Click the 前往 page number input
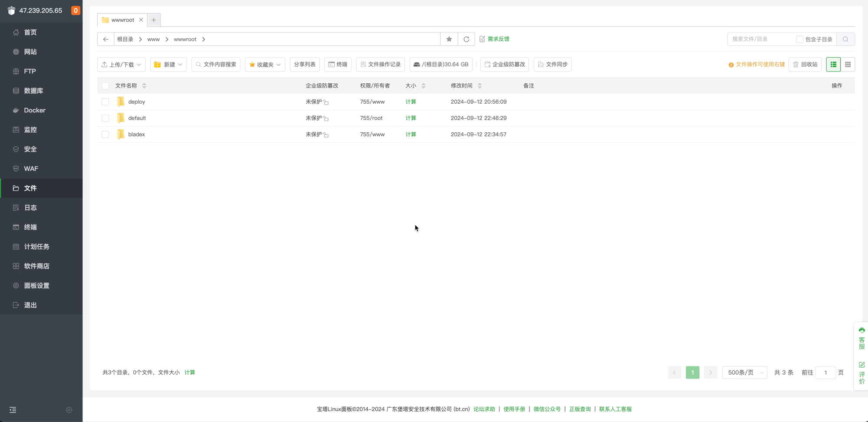868x422 pixels. tap(825, 373)
